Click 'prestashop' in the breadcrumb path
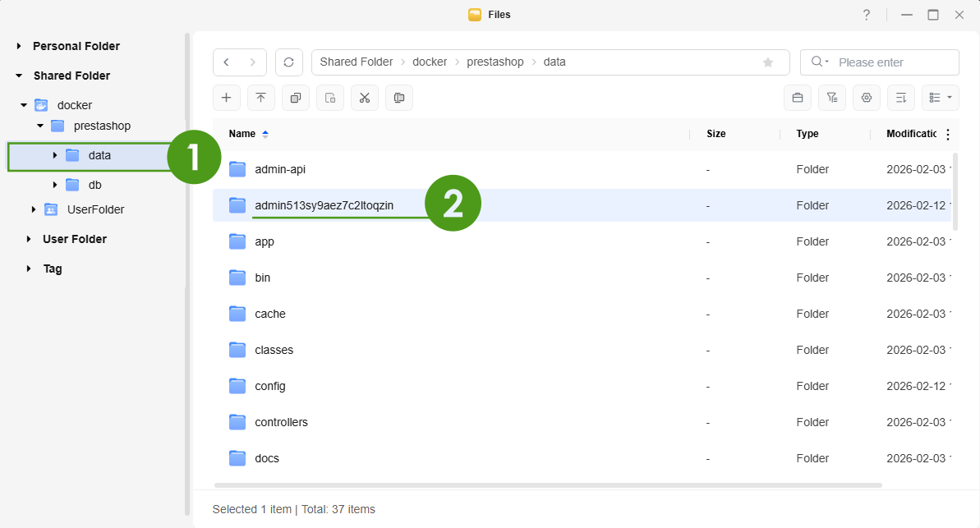980x528 pixels. [x=495, y=62]
